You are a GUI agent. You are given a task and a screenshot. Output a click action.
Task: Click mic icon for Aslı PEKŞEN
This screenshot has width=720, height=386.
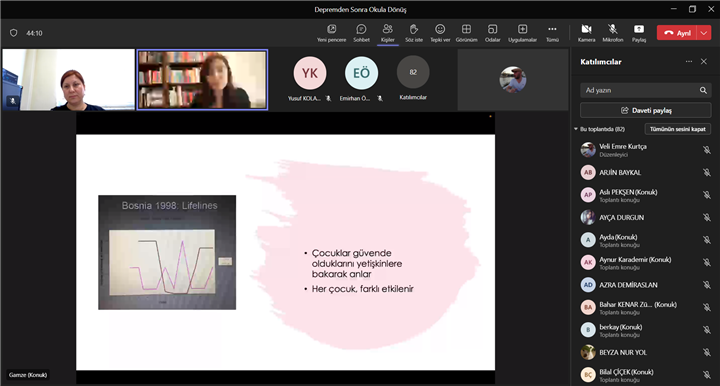707,195
